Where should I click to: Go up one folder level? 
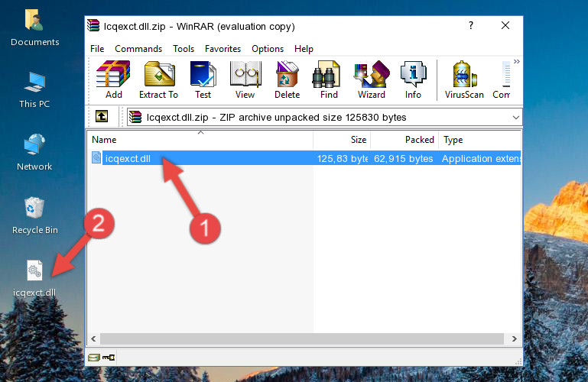tap(102, 116)
